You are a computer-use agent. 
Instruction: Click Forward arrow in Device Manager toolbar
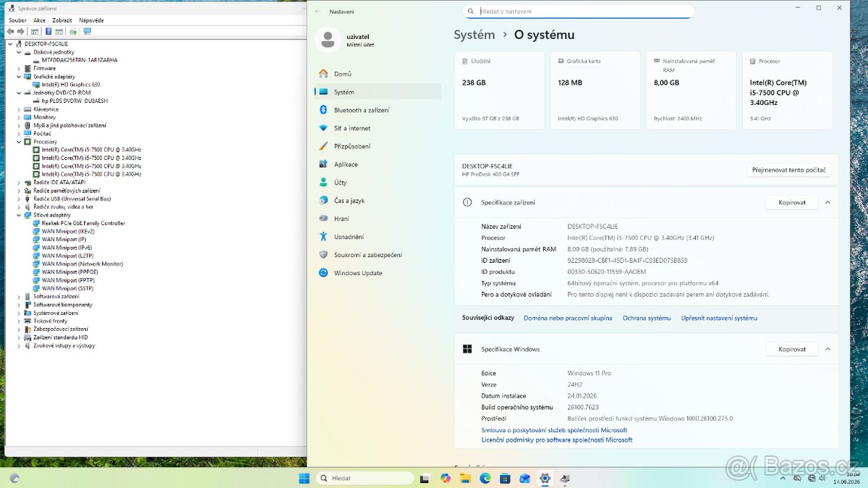pos(22,31)
